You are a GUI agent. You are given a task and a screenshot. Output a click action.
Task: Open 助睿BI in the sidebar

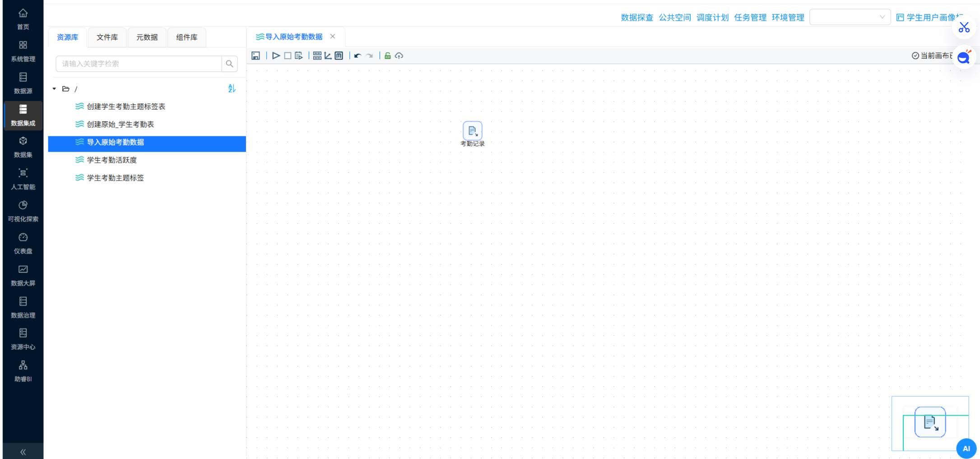pos(23,371)
